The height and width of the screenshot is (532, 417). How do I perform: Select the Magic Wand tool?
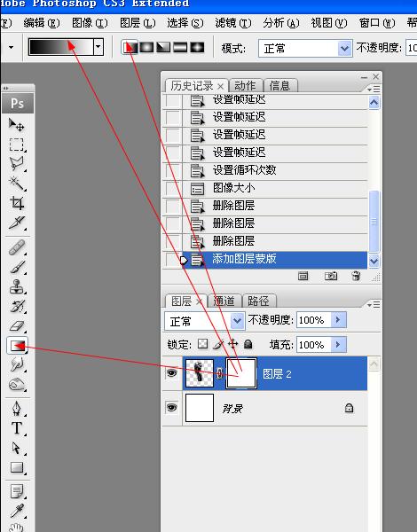pyautogui.click(x=16, y=184)
